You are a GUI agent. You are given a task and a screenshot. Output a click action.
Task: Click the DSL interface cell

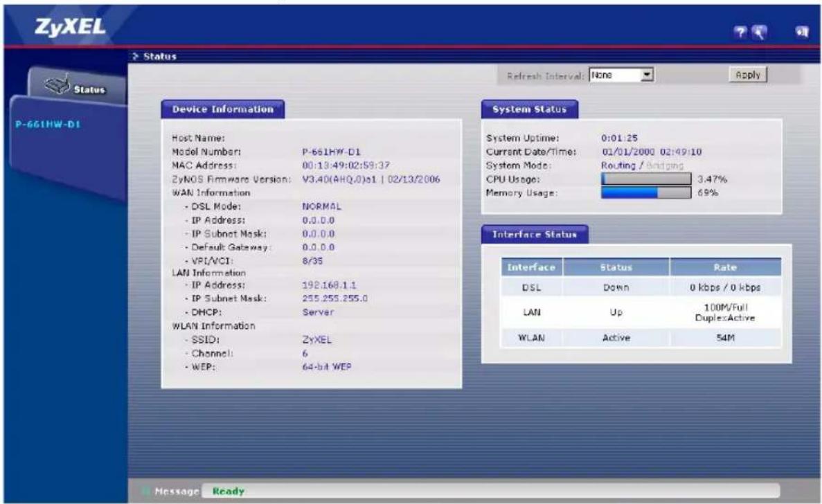click(532, 287)
